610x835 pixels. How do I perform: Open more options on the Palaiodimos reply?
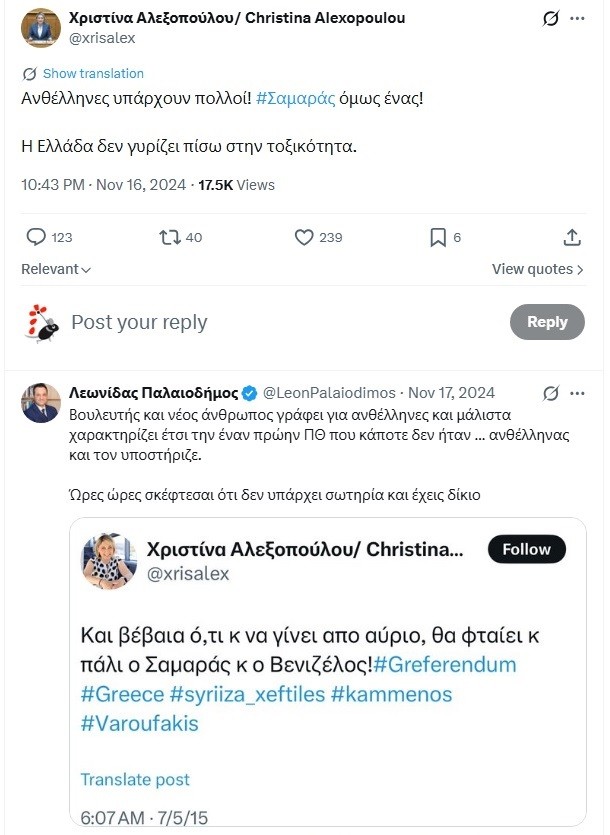tap(577, 393)
